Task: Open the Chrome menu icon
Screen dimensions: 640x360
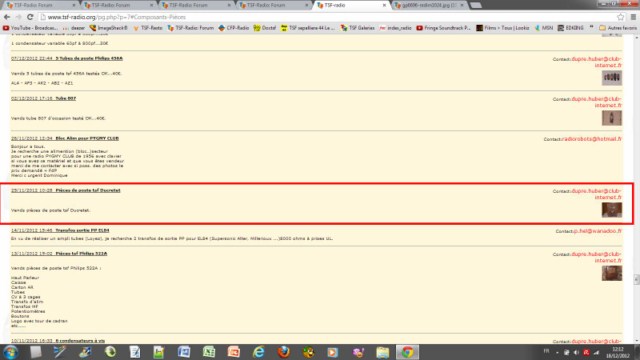Action: point(633,17)
